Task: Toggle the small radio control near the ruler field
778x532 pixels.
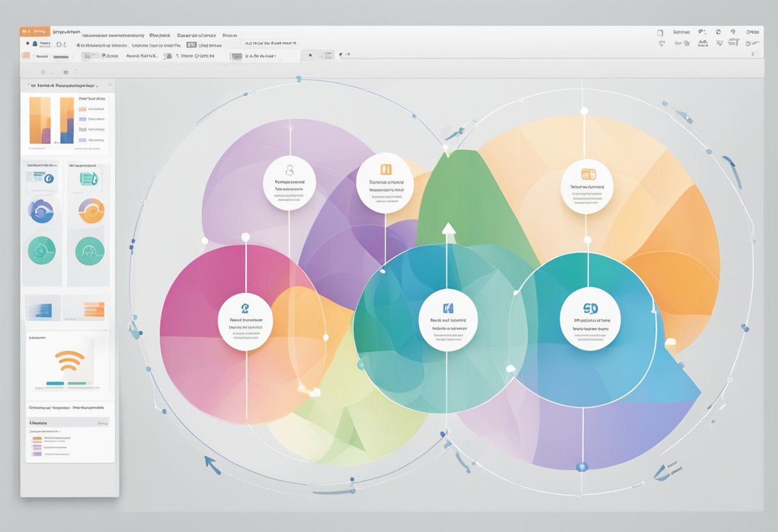Action: [x=310, y=56]
